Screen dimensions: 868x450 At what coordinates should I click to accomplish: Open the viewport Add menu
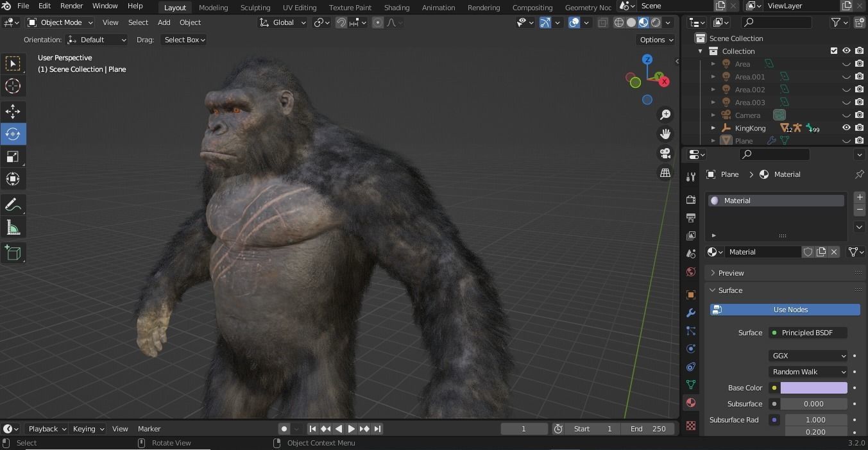click(x=164, y=22)
